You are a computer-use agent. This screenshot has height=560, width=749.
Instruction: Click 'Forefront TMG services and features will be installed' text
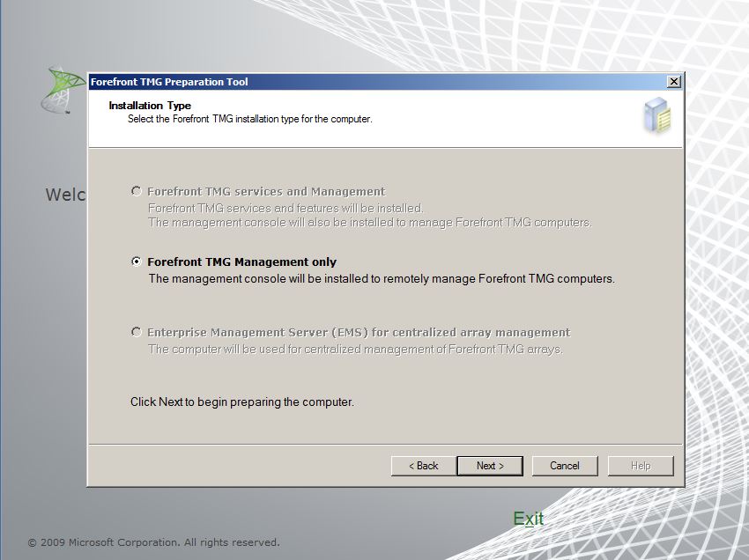(x=286, y=208)
